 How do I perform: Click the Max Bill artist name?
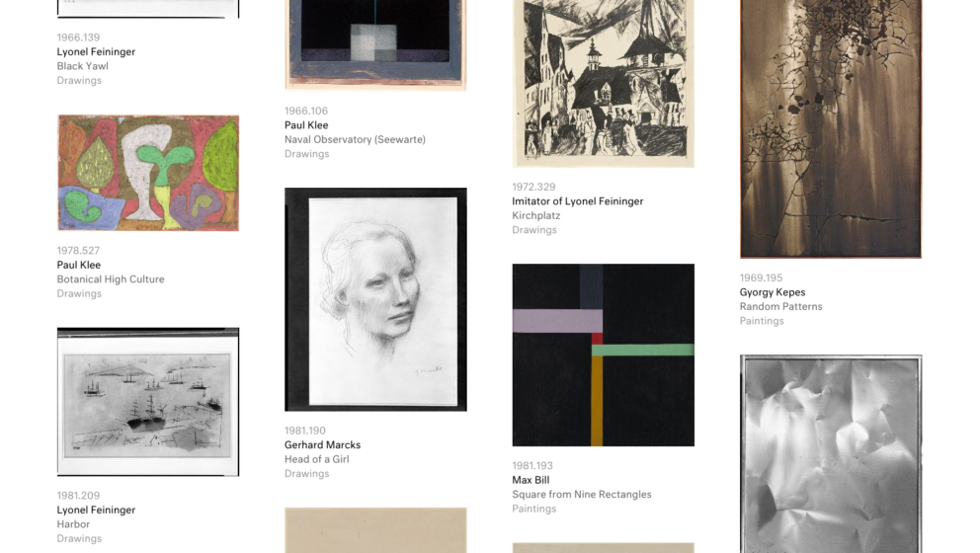[x=531, y=480]
